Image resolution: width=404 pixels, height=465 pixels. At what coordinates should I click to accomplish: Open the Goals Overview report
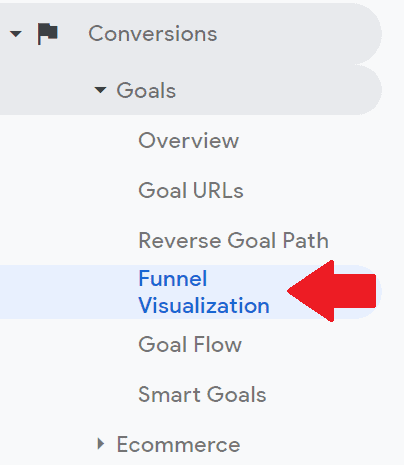(x=189, y=140)
